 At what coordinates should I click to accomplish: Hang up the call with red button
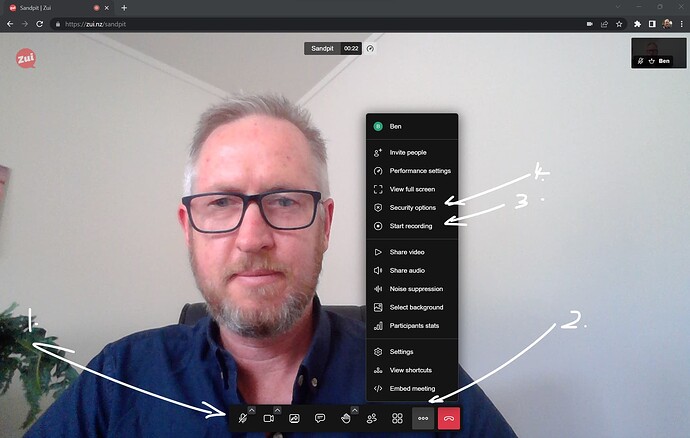[449, 418]
